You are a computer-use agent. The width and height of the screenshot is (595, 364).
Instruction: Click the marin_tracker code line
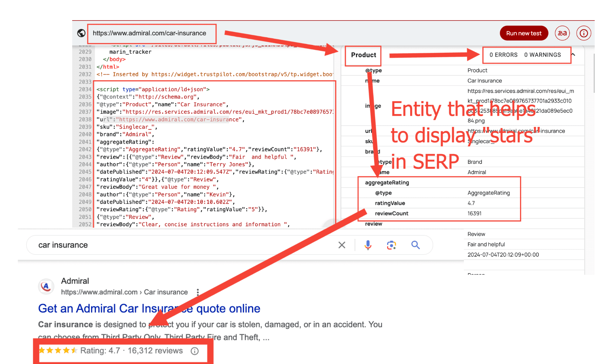pyautogui.click(x=130, y=52)
